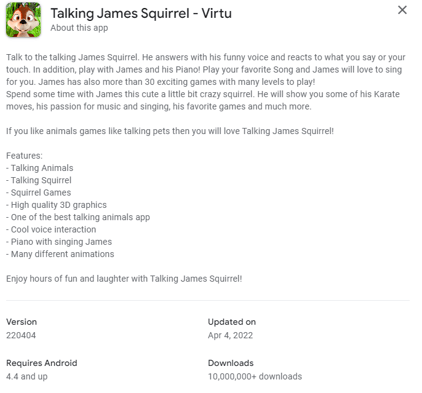Click the 4.4 and up text

[27, 377]
